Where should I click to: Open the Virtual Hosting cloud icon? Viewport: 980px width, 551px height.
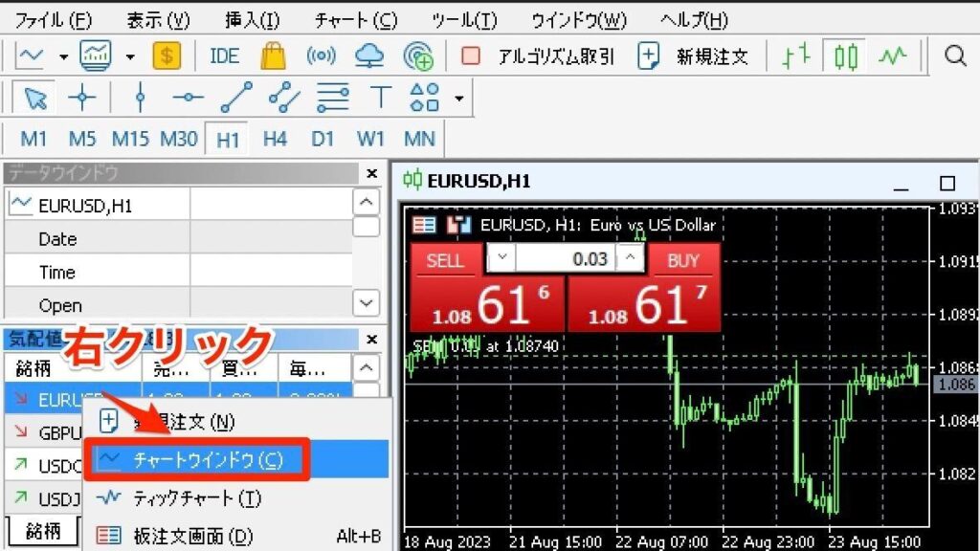coord(369,55)
